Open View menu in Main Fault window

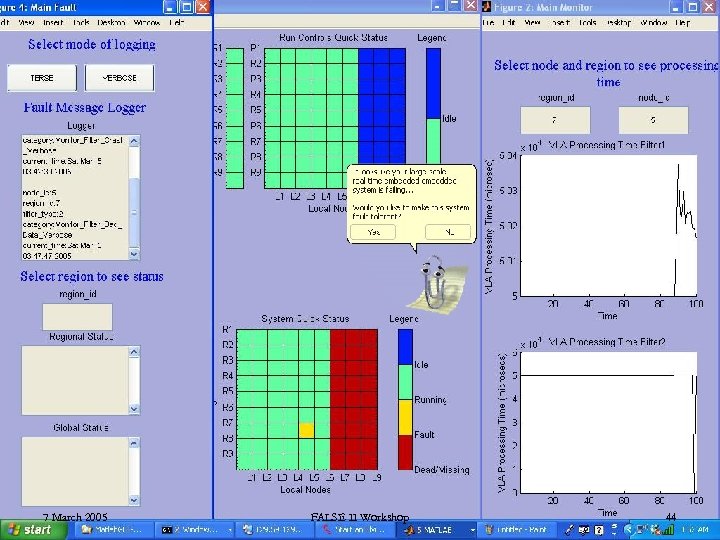pos(27,22)
